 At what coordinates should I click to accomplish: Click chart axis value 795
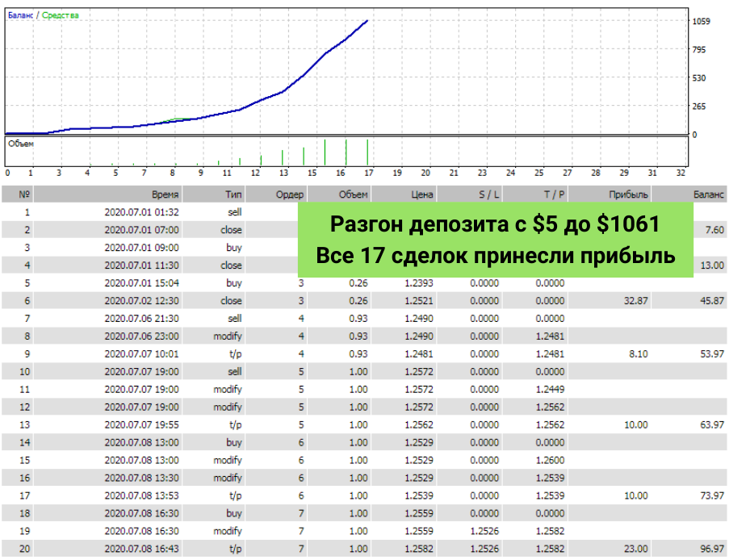(x=699, y=49)
